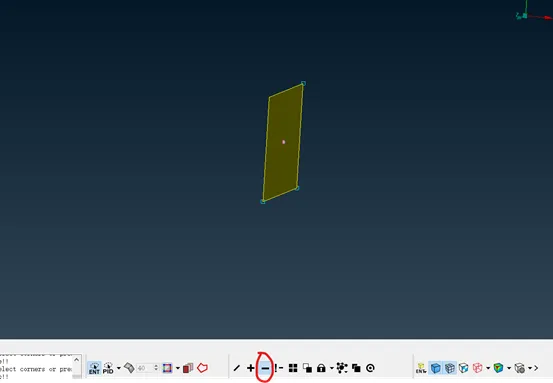Click the message log scroll-up arrow
Viewport: 553px width, 383px height.
[77, 360]
